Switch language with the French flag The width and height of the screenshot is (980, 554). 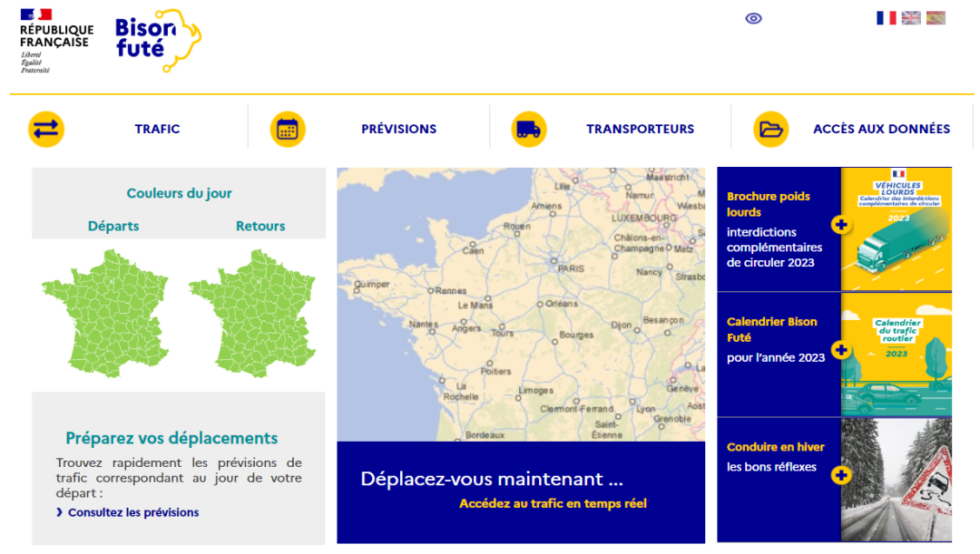coord(886,18)
